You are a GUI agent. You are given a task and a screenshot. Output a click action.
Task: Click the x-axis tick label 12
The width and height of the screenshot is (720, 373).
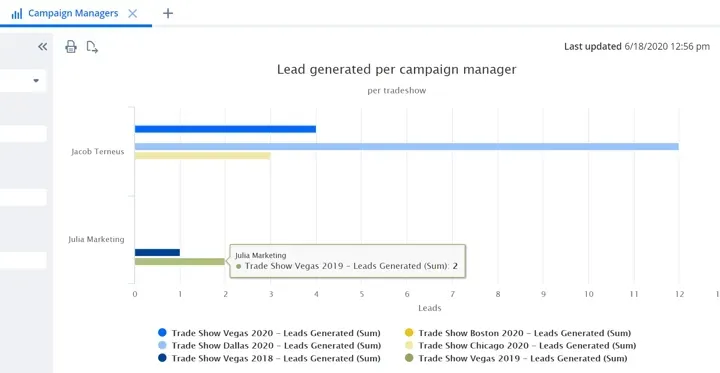679,294
